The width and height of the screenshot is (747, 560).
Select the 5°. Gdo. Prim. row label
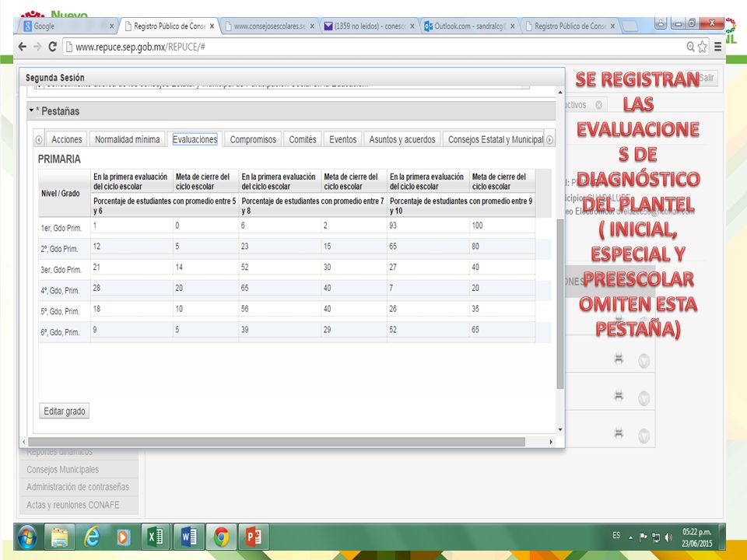tap(60, 311)
